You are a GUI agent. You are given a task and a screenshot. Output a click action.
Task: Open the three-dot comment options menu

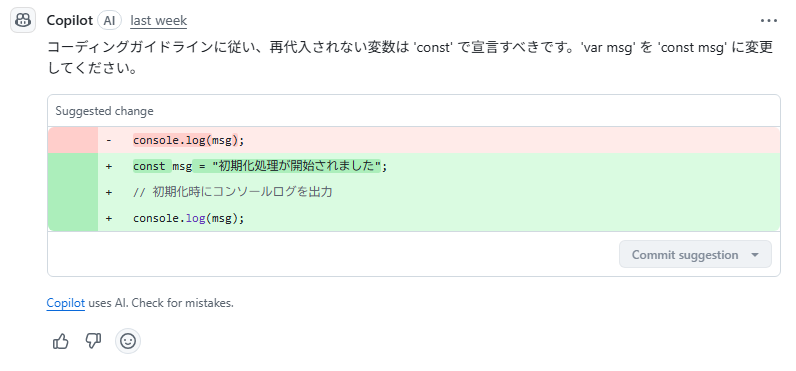click(x=769, y=21)
